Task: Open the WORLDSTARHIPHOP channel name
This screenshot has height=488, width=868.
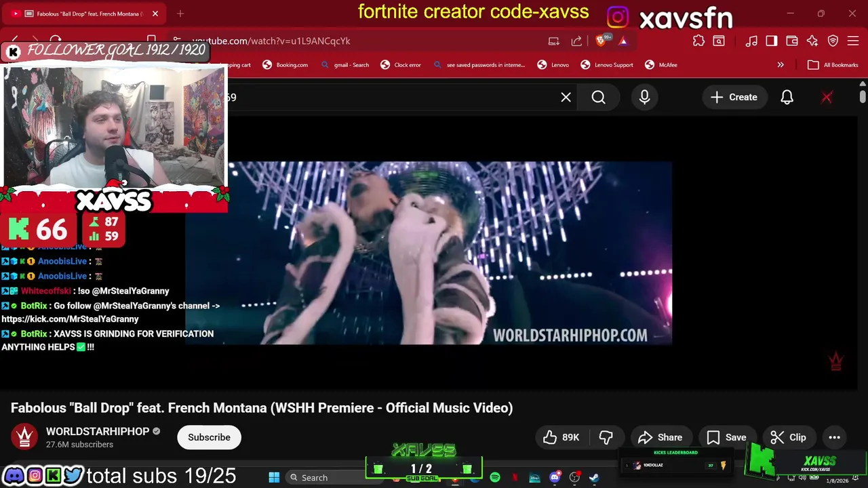Action: (98, 432)
